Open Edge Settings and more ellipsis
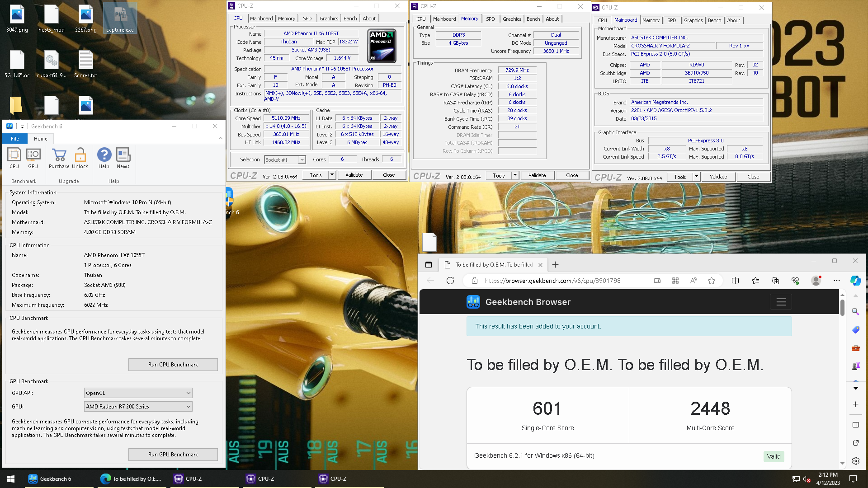Screen dimensions: 868x488 point(837,281)
